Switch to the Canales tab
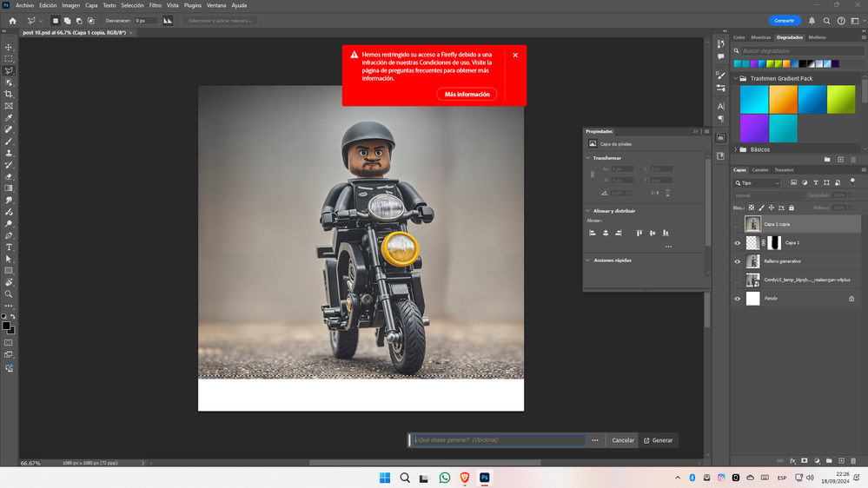This screenshot has height=488, width=868. click(x=759, y=170)
